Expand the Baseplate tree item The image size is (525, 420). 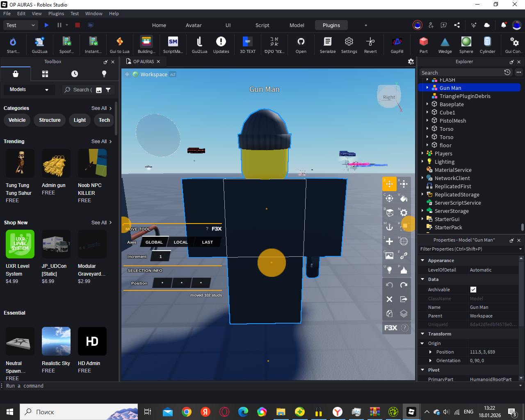pyautogui.click(x=427, y=104)
